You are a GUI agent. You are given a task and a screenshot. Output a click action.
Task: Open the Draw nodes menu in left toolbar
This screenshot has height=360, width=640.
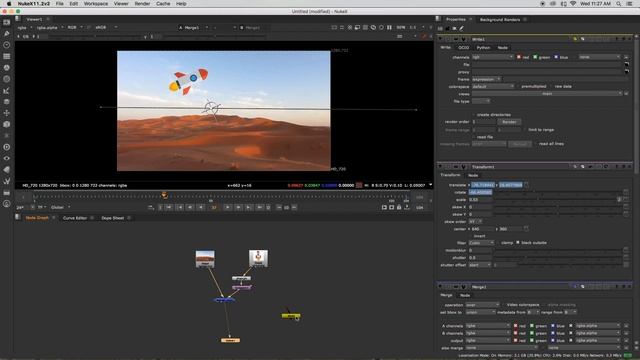click(x=7, y=33)
